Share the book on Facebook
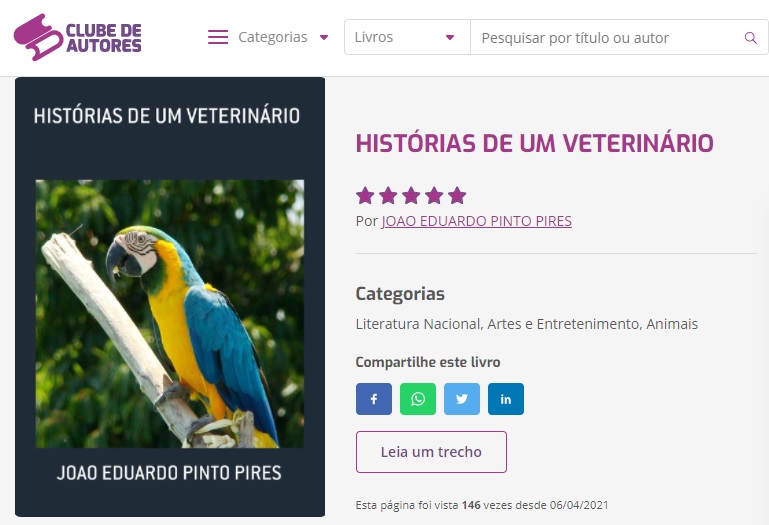This screenshot has width=769, height=525. point(374,399)
